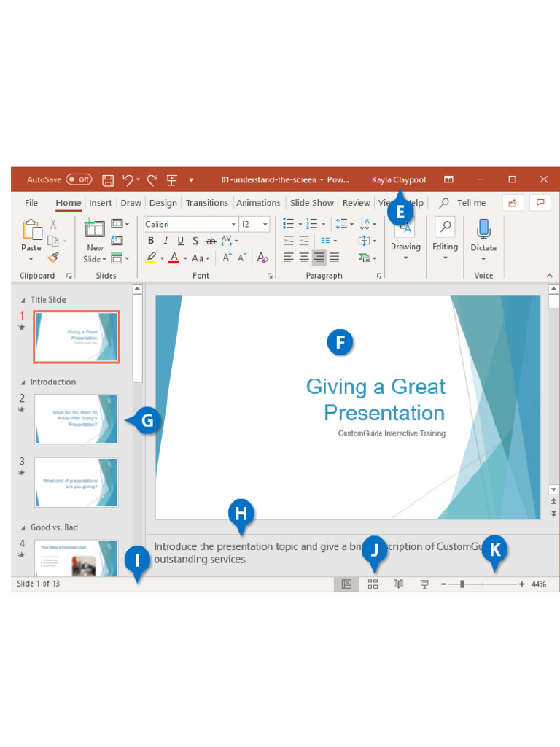
Task: Open the Customize Quick Access Toolbar dropdown
Action: pyautogui.click(x=192, y=180)
